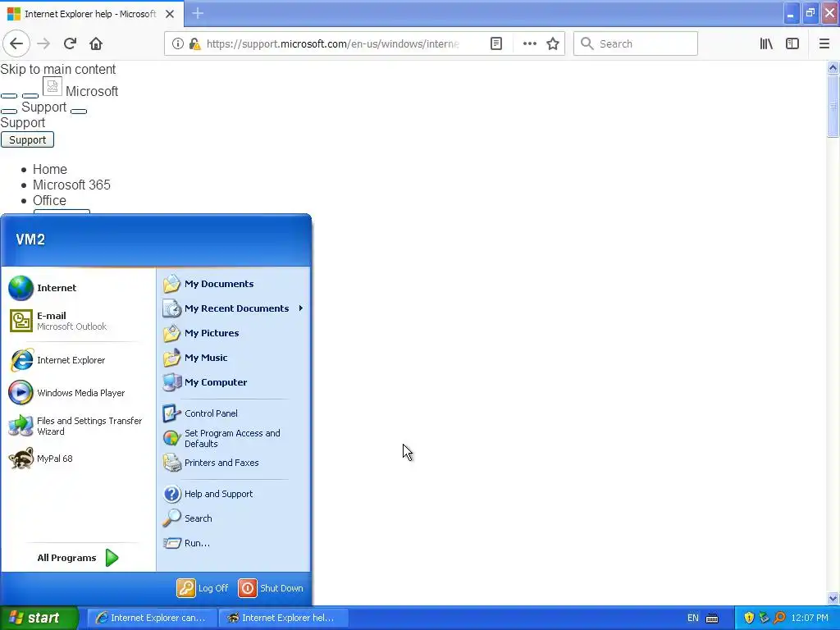The height and width of the screenshot is (630, 840).
Task: Click the boxed Support button
Action: pos(27,139)
